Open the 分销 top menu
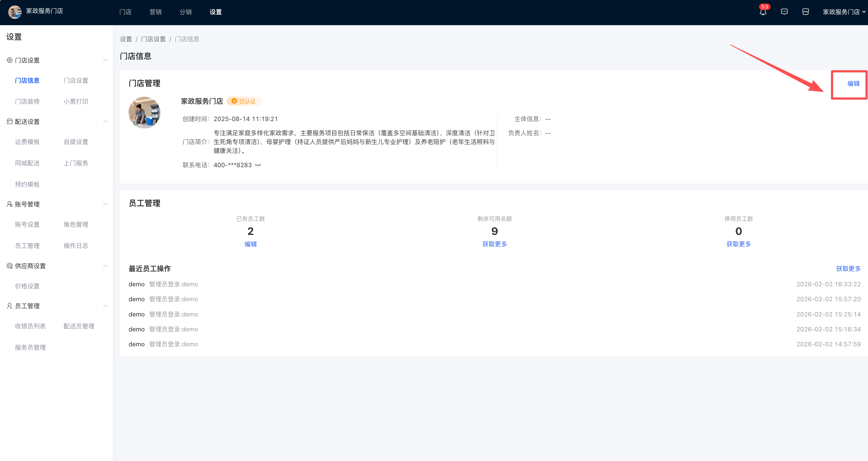 185,12
